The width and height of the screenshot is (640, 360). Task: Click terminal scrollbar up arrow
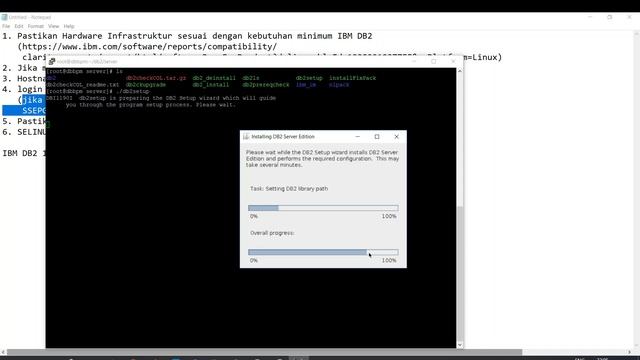pyautogui.click(x=460, y=71)
